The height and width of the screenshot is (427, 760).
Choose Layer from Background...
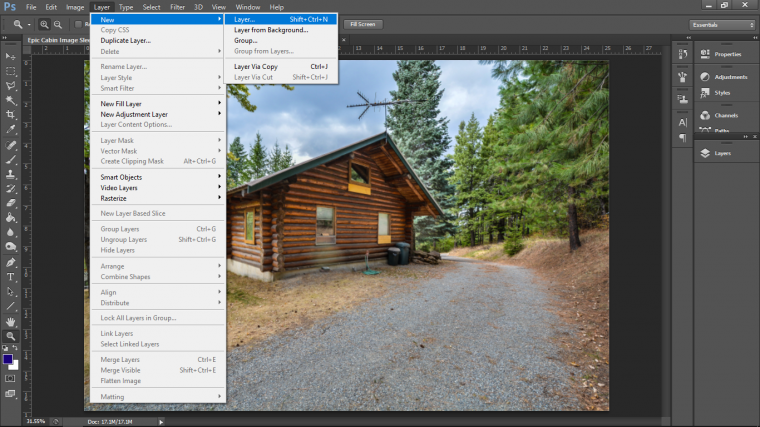[281, 30]
